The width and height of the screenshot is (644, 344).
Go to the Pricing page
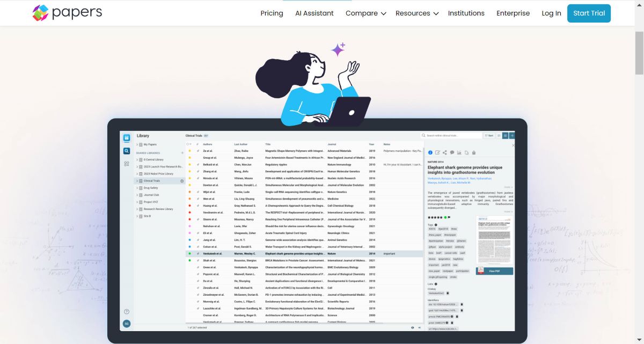pos(272,13)
